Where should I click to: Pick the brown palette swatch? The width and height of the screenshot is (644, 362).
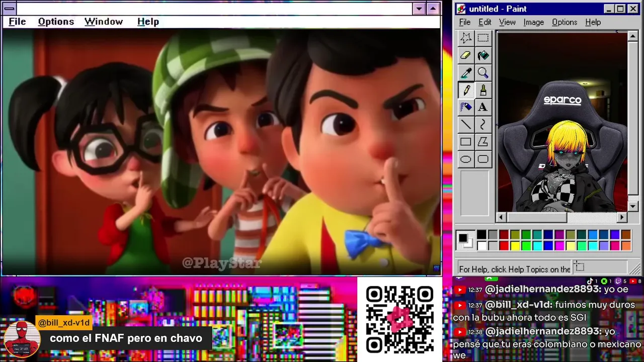pyautogui.click(x=626, y=235)
